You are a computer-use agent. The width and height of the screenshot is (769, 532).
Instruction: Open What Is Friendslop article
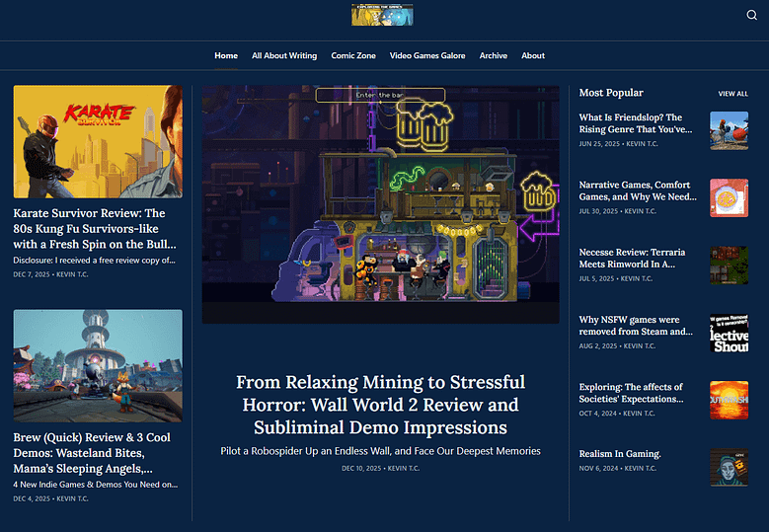636,123
